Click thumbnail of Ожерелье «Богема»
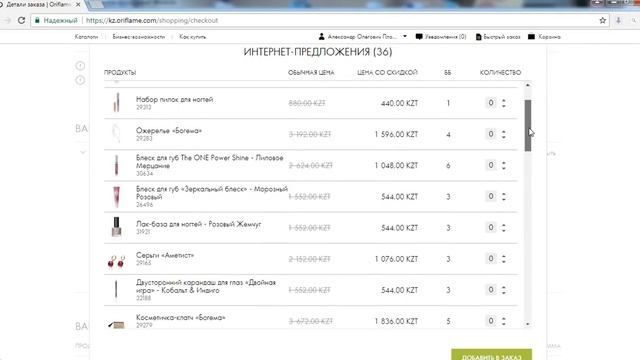Viewport: 640px width, 360px height. tap(116, 133)
